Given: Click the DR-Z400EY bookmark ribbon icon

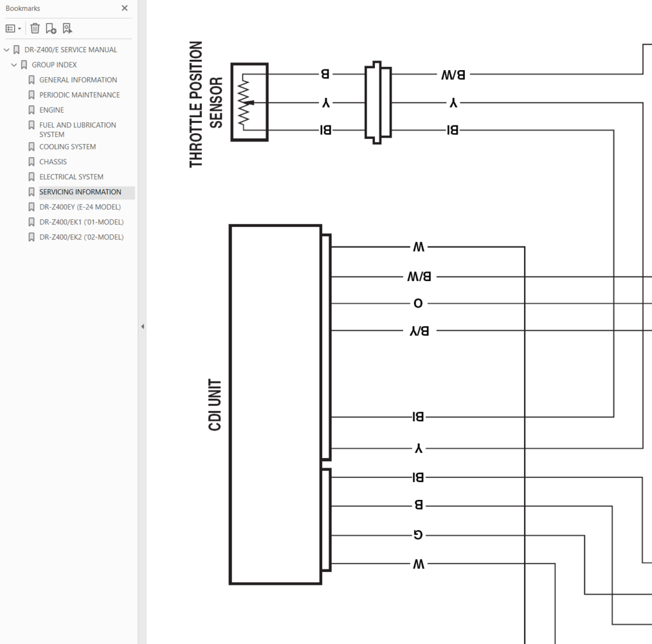Looking at the screenshot, I should pyautogui.click(x=31, y=207).
